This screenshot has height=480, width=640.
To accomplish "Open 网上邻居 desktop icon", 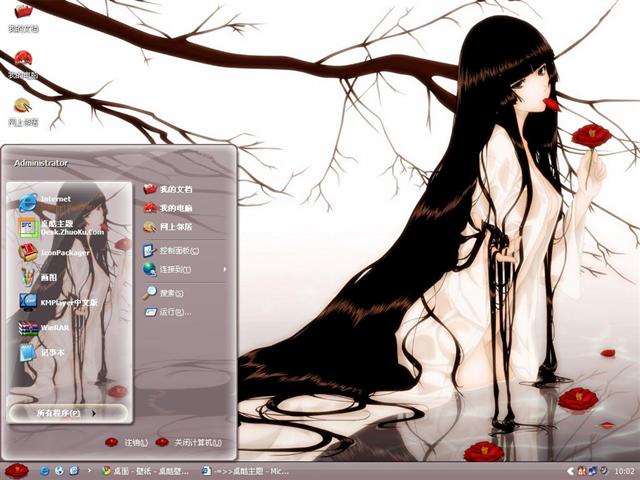I will (x=23, y=108).
